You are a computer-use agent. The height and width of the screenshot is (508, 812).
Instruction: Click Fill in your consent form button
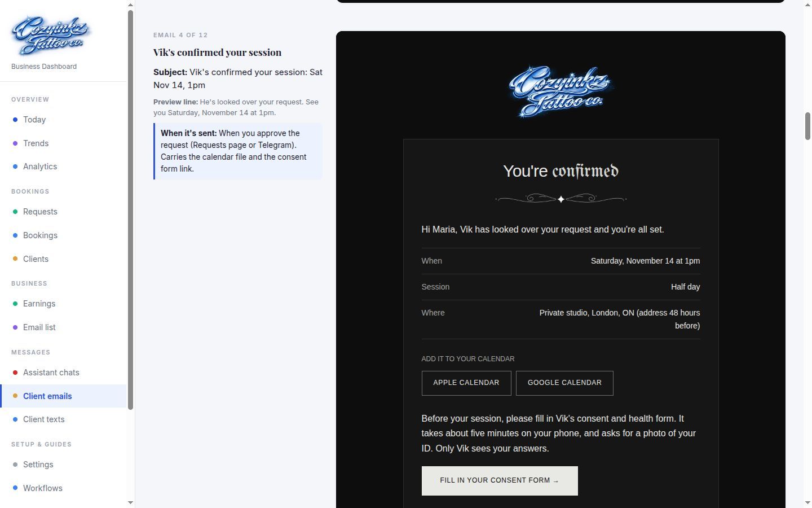[500, 480]
